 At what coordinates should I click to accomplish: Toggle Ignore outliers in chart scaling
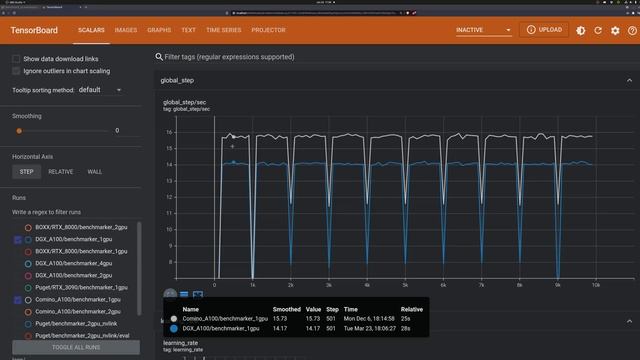click(16, 71)
